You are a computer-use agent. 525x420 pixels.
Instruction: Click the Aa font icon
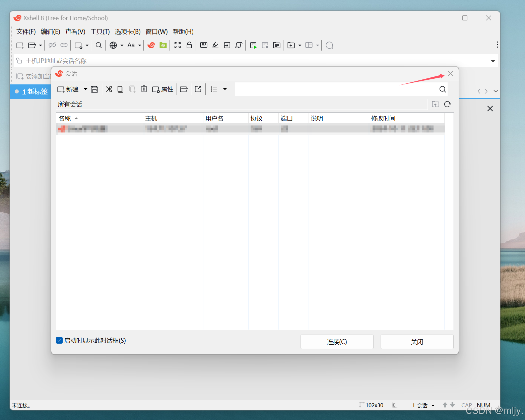pos(131,45)
